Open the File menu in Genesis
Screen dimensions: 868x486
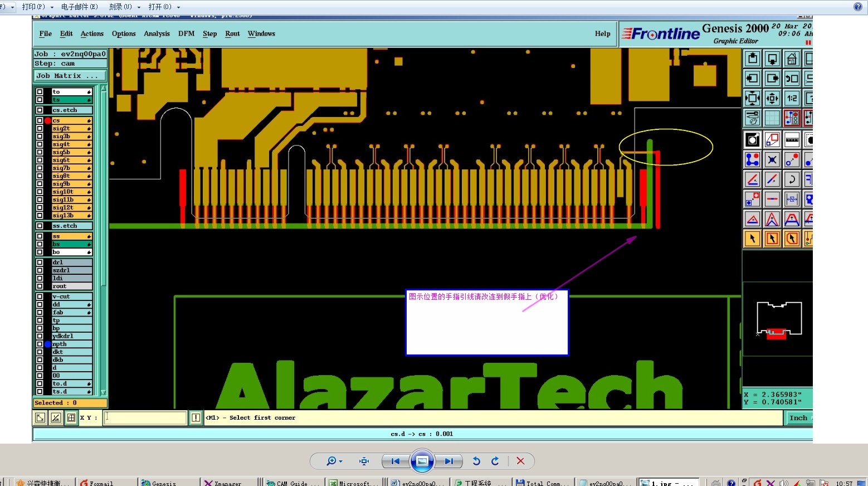click(46, 33)
